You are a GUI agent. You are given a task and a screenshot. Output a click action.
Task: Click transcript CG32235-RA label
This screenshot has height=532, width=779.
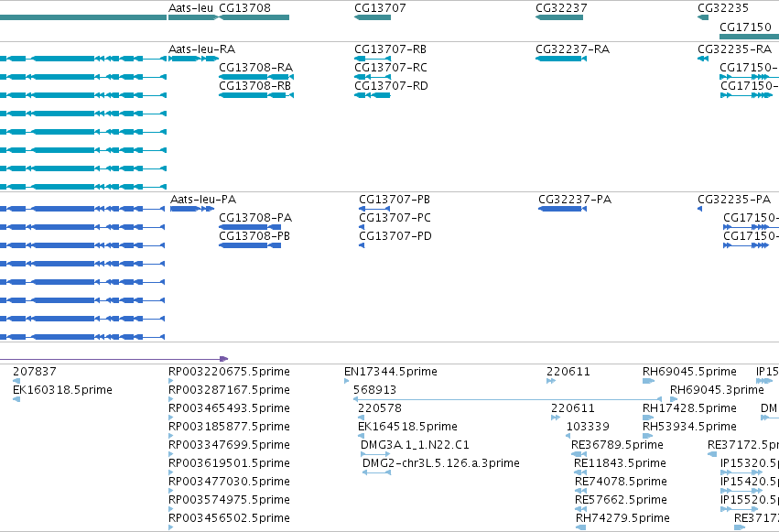pos(734,49)
